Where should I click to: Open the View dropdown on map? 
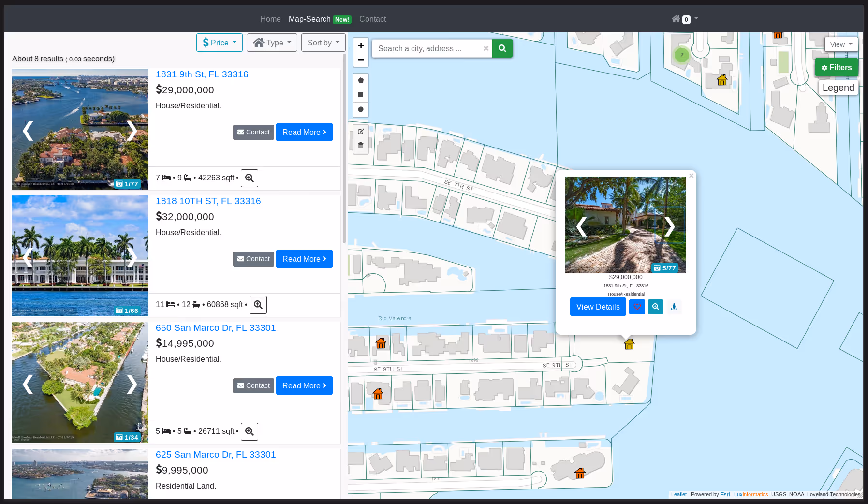(841, 44)
